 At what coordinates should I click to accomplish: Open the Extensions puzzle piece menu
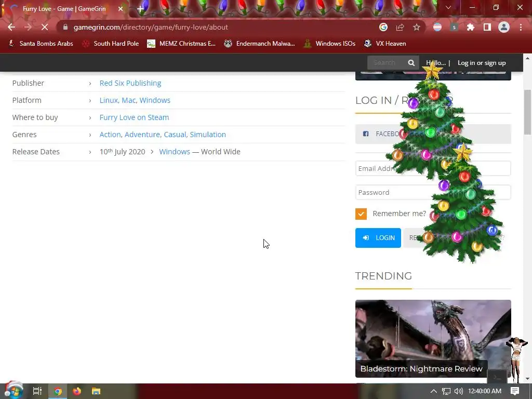[x=471, y=27]
